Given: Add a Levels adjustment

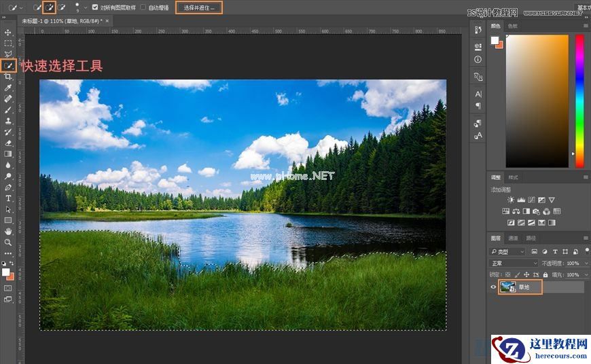Looking at the screenshot, I should tap(521, 200).
